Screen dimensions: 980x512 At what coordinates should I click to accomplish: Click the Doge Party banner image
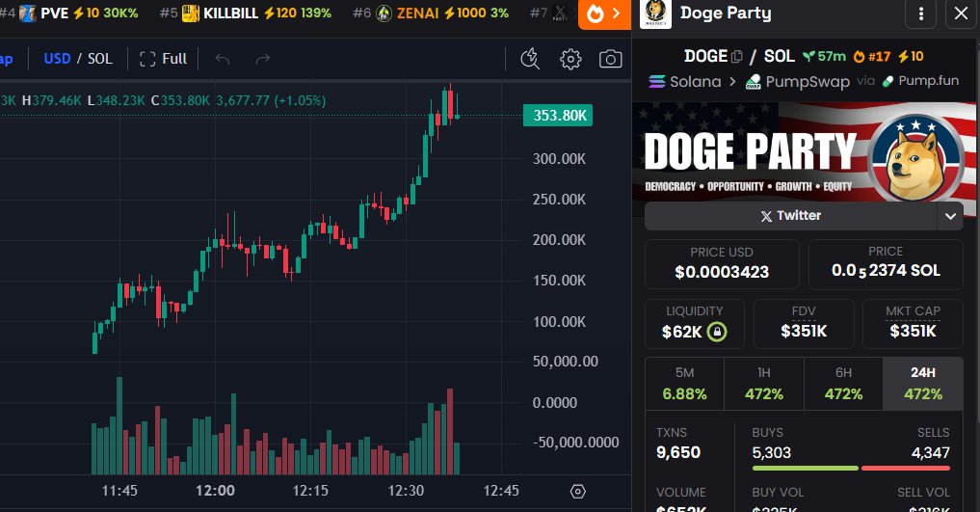804,152
